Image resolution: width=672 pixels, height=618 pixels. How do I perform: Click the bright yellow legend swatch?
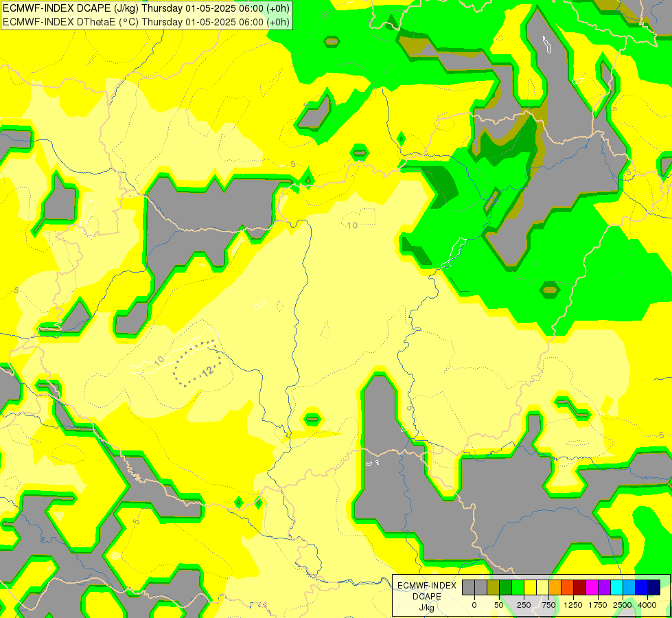531,588
